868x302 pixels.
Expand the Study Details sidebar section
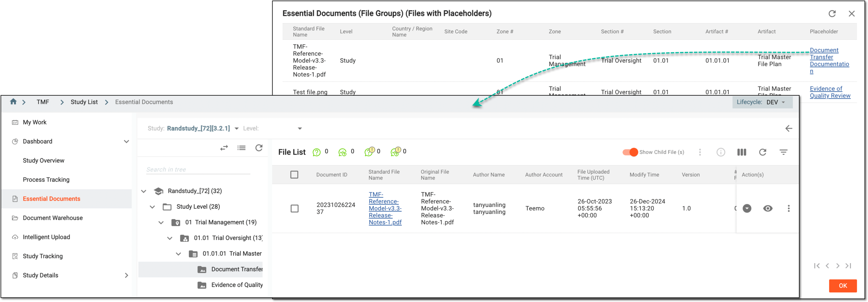pos(126,275)
